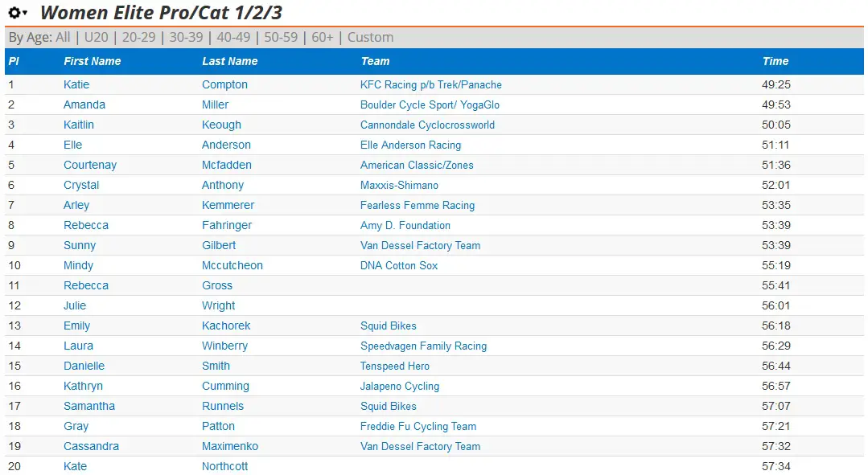The width and height of the screenshot is (868, 475).
Task: Select the All age filter
Action: pyautogui.click(x=63, y=37)
